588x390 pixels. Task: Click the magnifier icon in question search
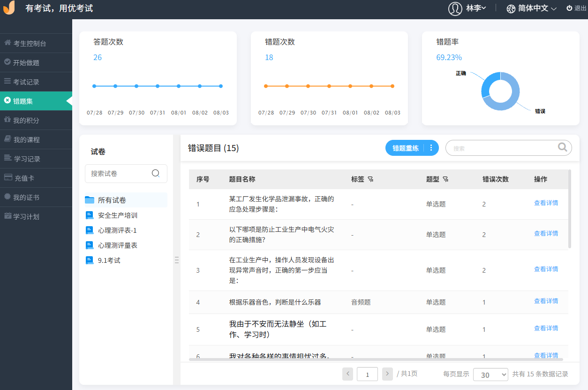coord(562,147)
